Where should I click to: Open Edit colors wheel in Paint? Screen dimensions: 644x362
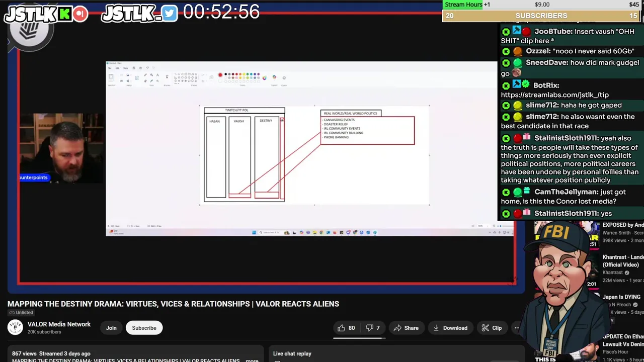click(265, 78)
